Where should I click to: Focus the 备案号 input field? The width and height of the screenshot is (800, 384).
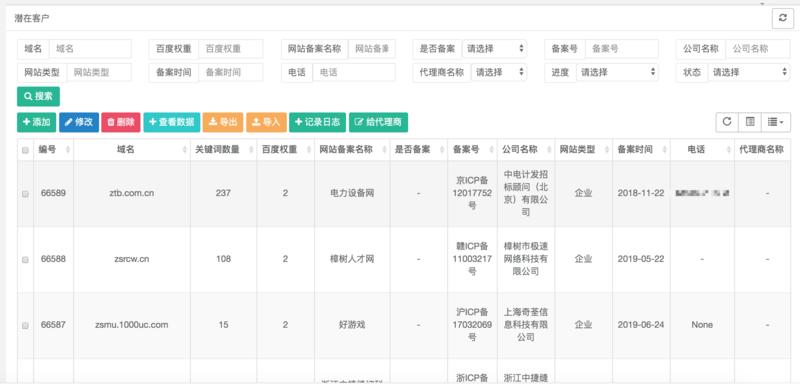622,49
